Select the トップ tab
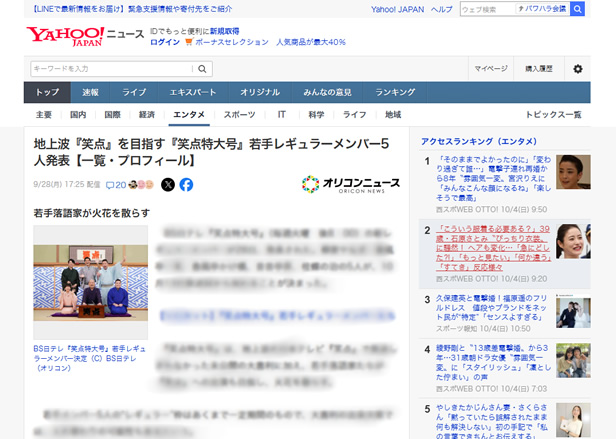This screenshot has height=439, width=616. [47, 92]
